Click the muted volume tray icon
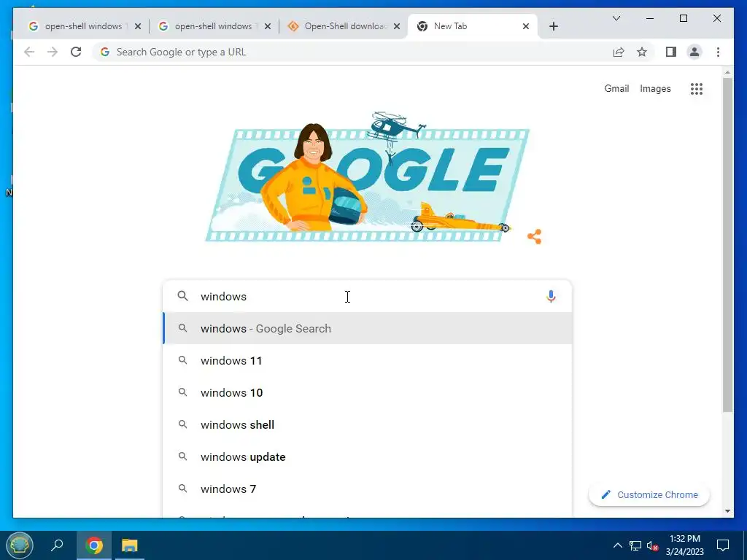This screenshot has height=560, width=747. coord(652,545)
